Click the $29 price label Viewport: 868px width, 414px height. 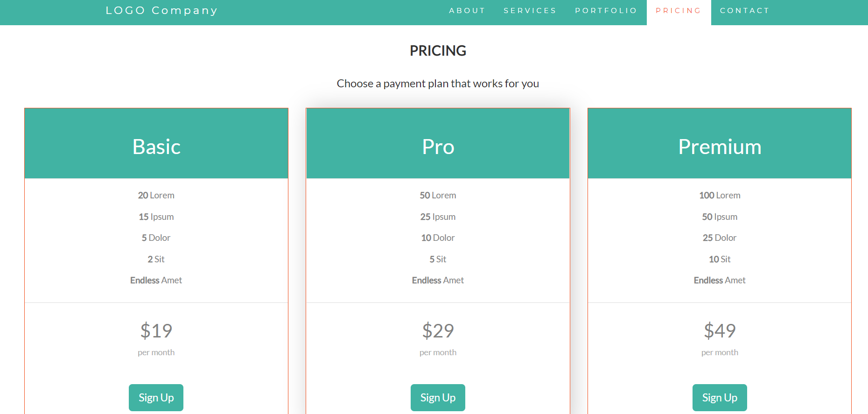coord(438,331)
